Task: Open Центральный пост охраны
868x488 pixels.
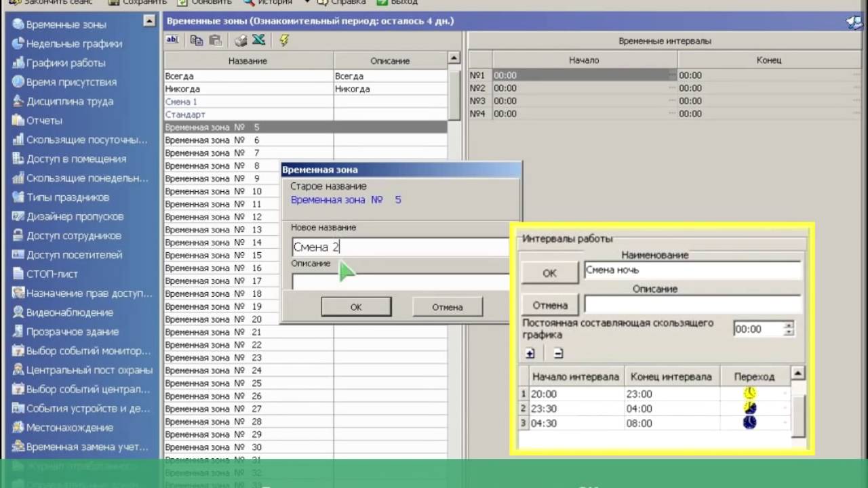Action: click(x=90, y=370)
